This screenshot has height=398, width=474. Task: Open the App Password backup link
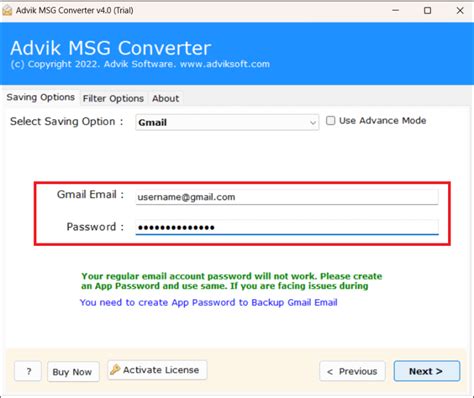(209, 302)
